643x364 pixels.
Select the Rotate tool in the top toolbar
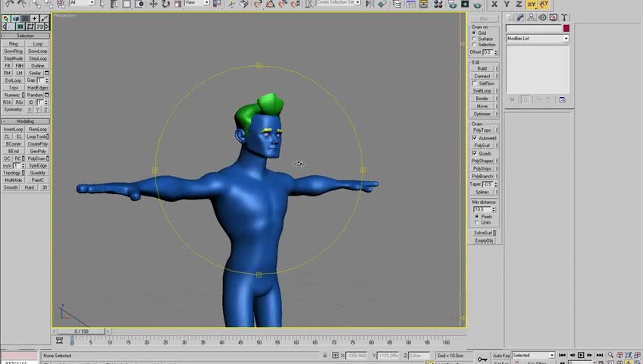click(166, 4)
